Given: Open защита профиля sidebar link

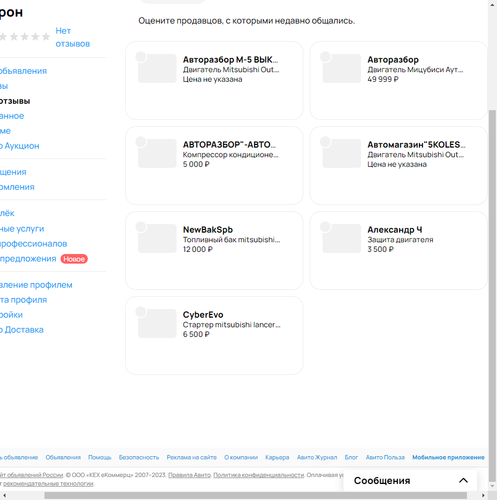Looking at the screenshot, I should point(23,300).
